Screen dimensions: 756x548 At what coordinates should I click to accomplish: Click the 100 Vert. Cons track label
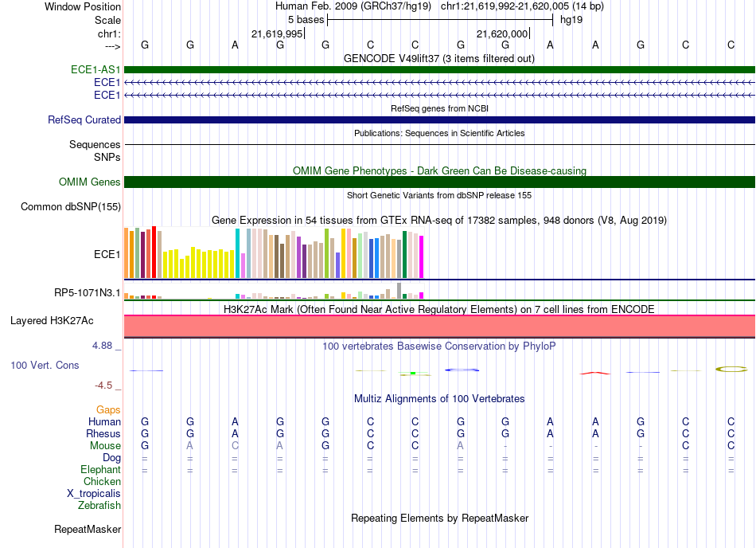click(x=45, y=365)
